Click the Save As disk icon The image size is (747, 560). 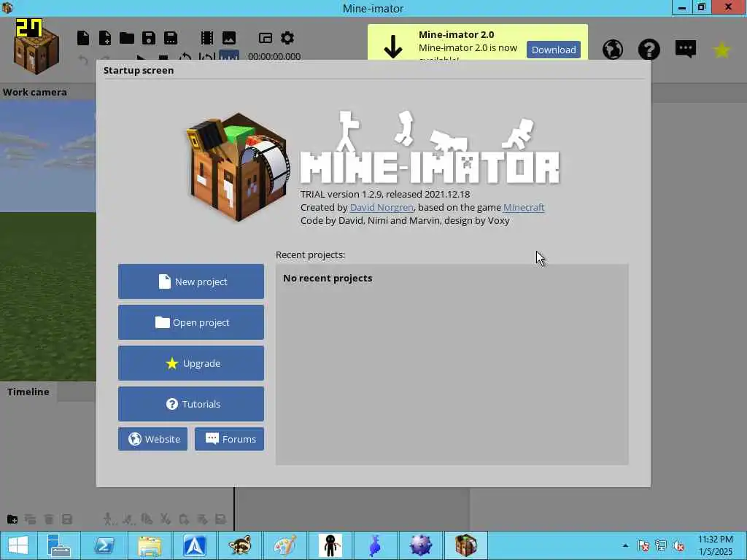coord(171,38)
